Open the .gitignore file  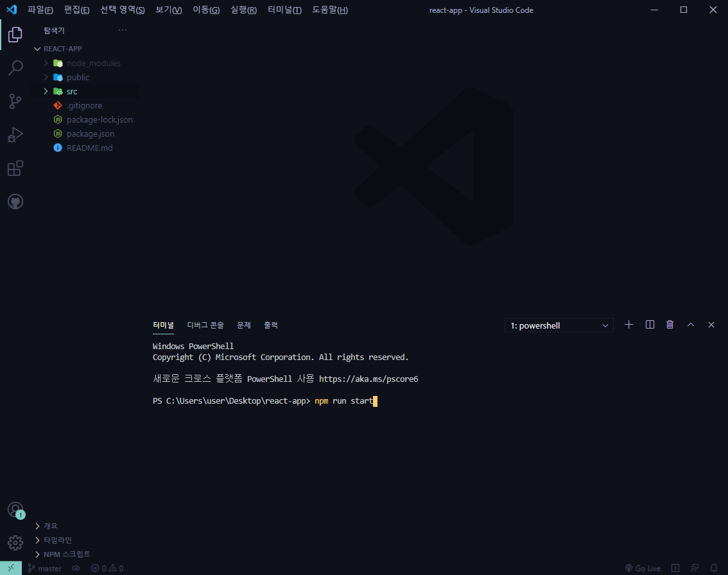click(85, 105)
